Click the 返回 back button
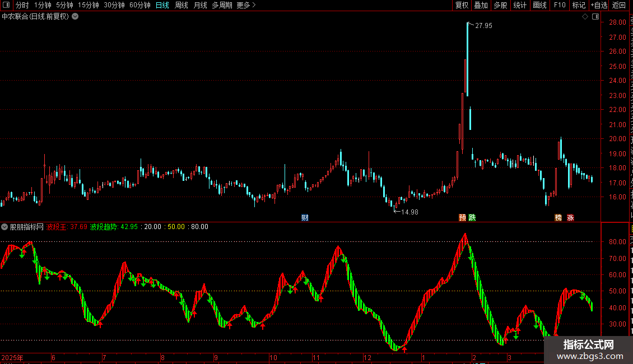Image resolution: width=633 pixels, height=364 pixels. point(619,5)
